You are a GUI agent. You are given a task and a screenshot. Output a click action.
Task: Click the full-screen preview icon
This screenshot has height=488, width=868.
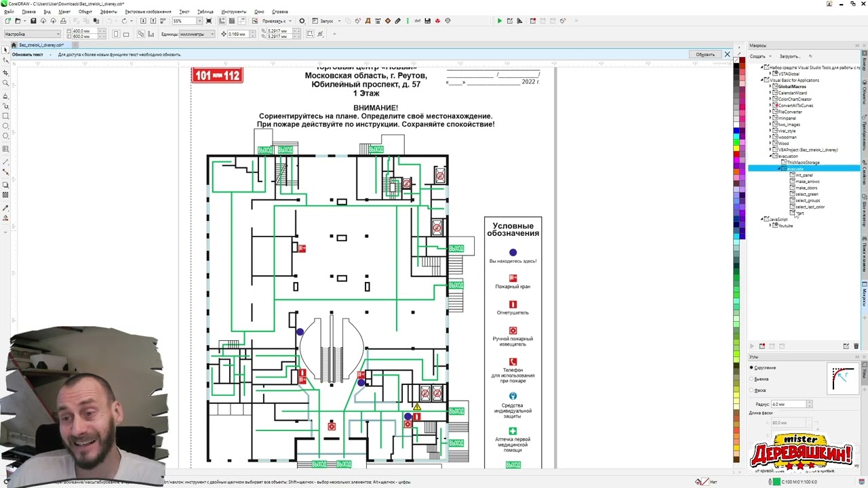pos(209,21)
